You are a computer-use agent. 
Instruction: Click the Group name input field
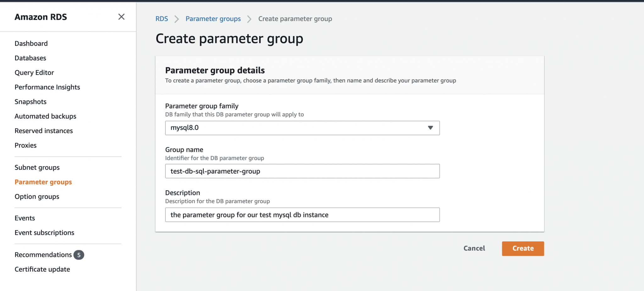click(302, 171)
